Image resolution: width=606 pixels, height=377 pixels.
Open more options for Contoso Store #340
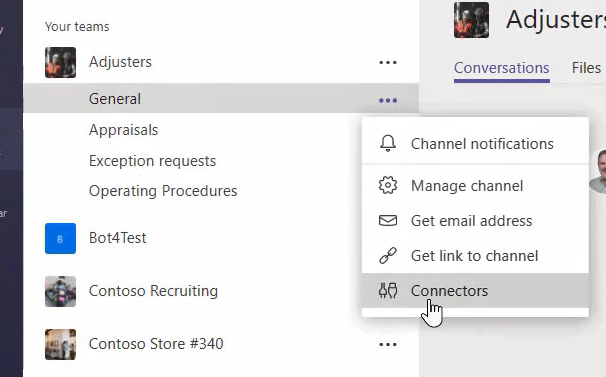pyautogui.click(x=388, y=344)
